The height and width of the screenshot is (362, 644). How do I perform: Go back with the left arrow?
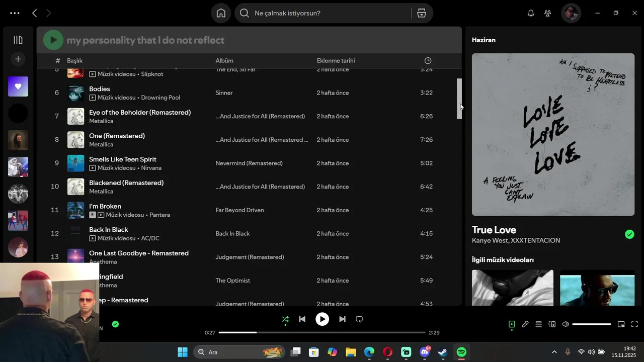point(34,13)
